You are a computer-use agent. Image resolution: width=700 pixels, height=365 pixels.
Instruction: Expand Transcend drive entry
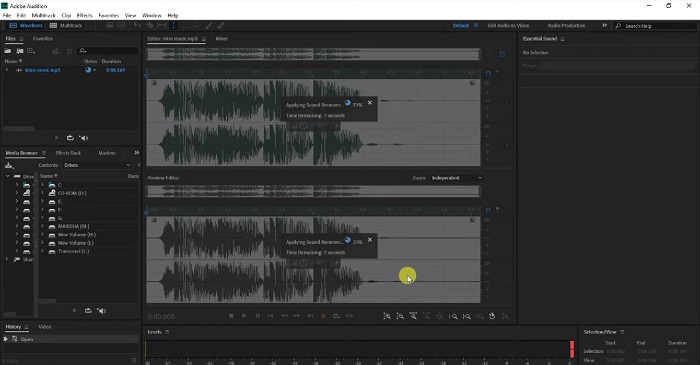[42, 251]
